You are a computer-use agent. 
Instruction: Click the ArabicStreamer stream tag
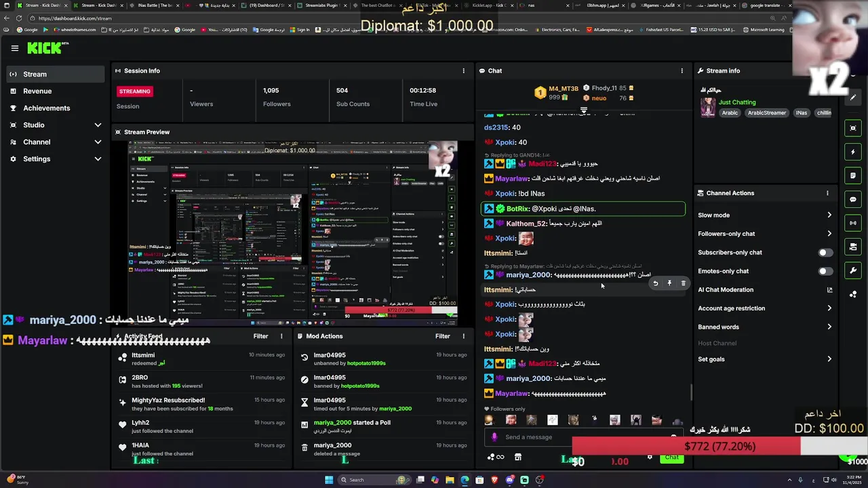(x=767, y=113)
